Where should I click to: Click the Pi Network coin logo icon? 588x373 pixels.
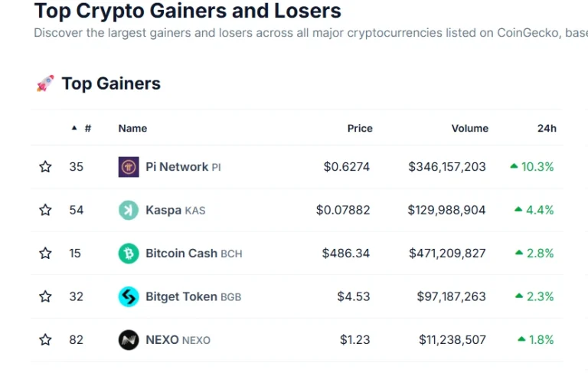tap(129, 167)
